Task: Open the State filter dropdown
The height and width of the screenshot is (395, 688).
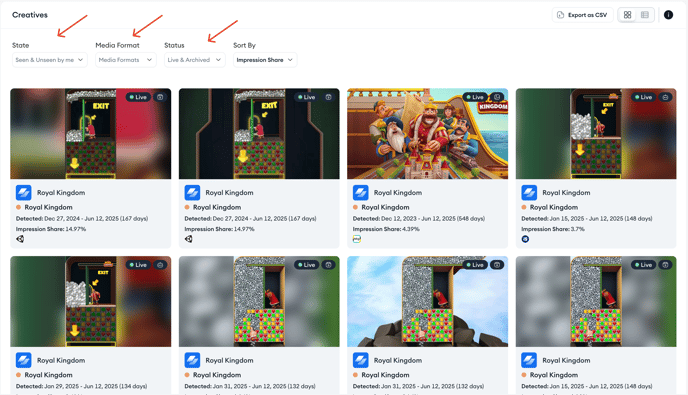Action: tap(50, 60)
